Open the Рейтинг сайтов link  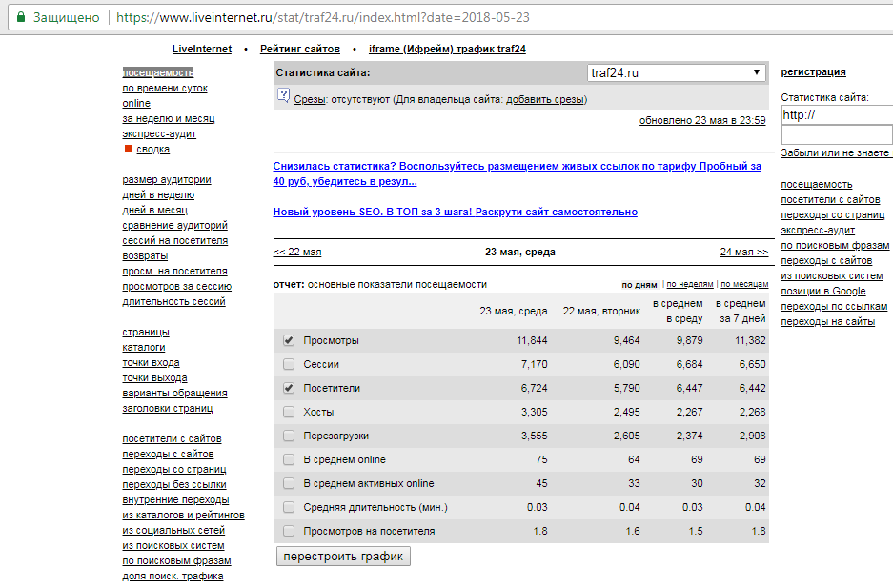click(299, 49)
